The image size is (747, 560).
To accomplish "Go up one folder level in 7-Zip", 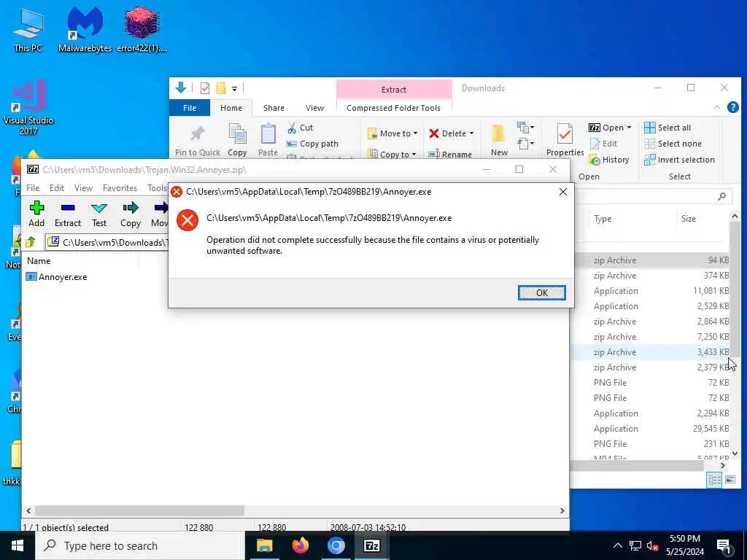I will point(31,242).
